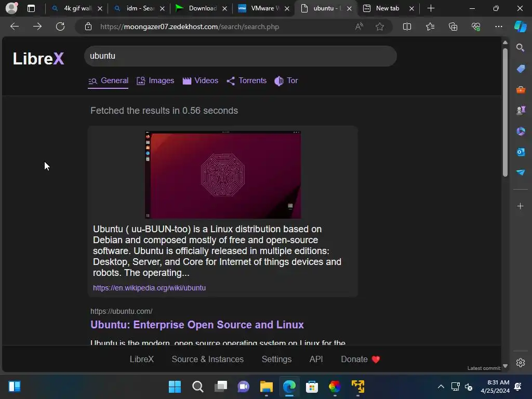The image size is (532, 399).
Task: Add a new sidebar app with plus
Action: pos(520,206)
